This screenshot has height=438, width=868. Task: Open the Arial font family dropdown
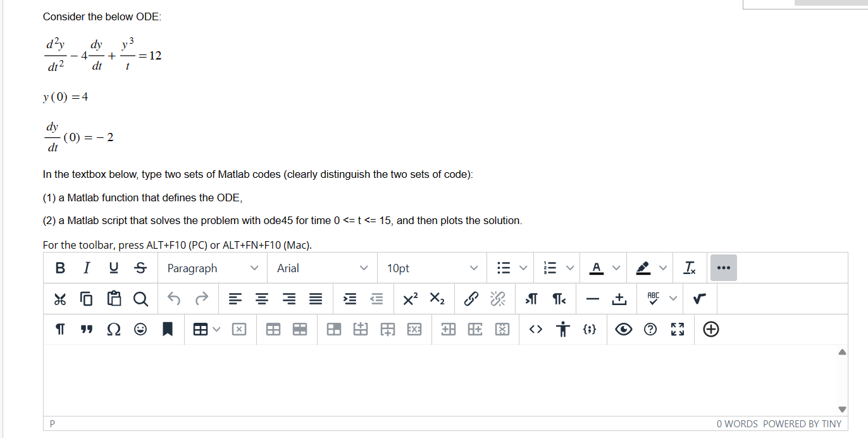pyautogui.click(x=323, y=268)
